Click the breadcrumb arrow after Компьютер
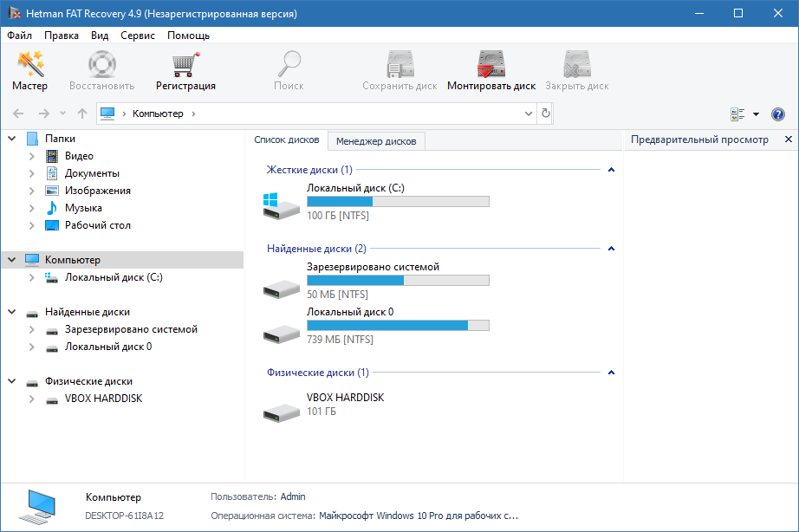 coord(193,114)
